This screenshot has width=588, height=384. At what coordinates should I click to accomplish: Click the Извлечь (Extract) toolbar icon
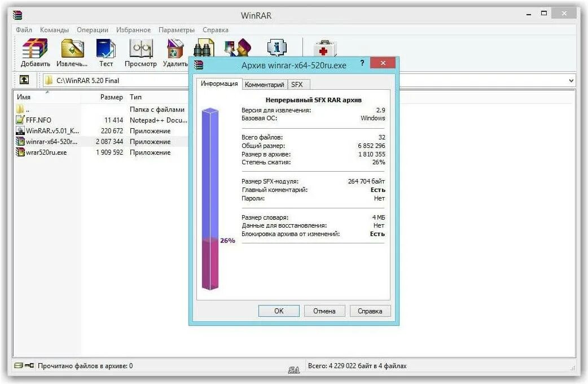coord(72,49)
